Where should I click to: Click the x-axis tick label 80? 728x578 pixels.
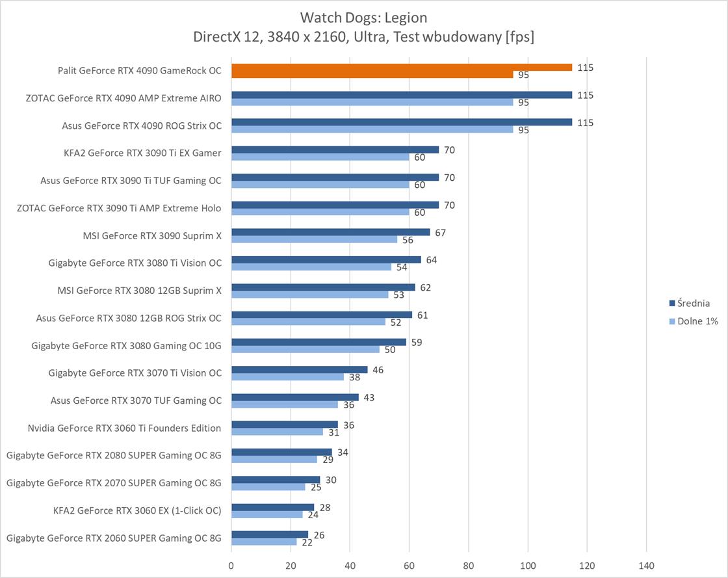[x=469, y=566]
